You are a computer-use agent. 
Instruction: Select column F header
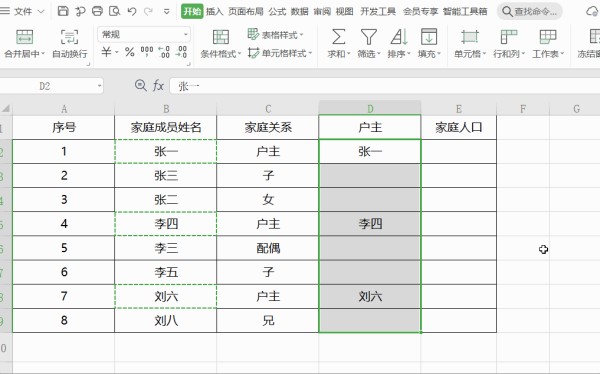(x=523, y=109)
